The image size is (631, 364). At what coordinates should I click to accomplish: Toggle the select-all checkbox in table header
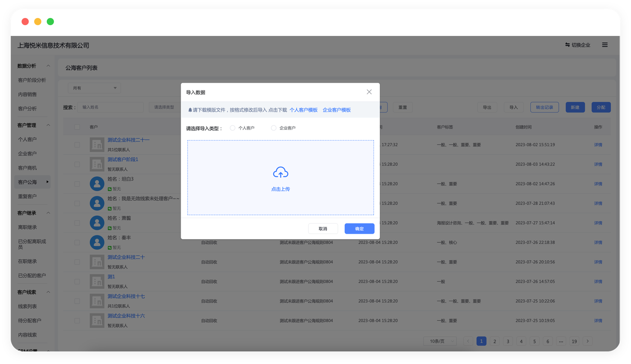[77, 127]
